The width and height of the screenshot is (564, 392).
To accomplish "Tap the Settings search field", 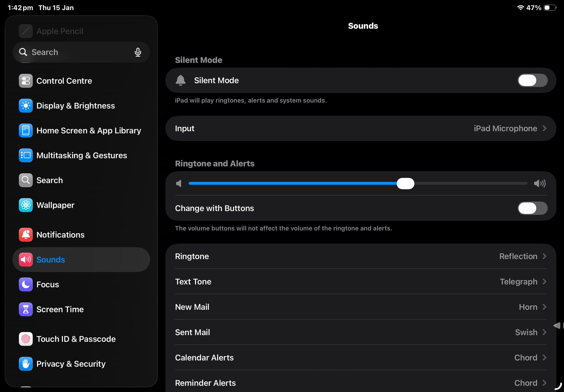I will click(76, 52).
